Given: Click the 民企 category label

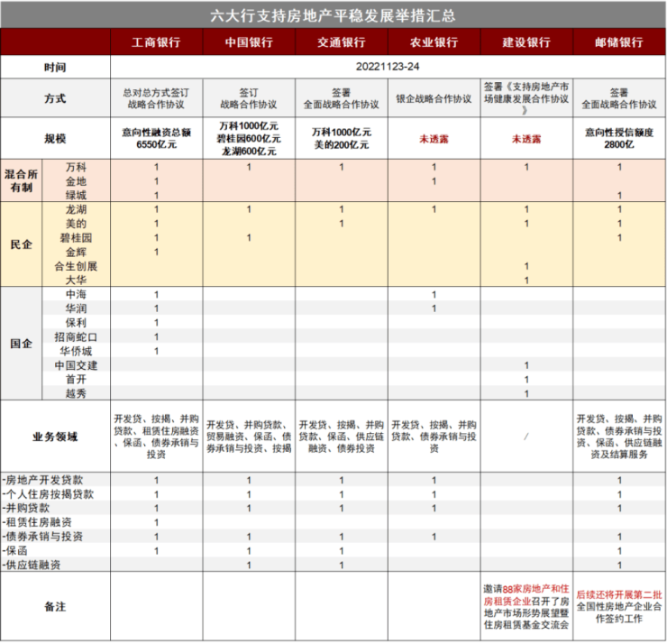Looking at the screenshot, I should click(x=22, y=244).
